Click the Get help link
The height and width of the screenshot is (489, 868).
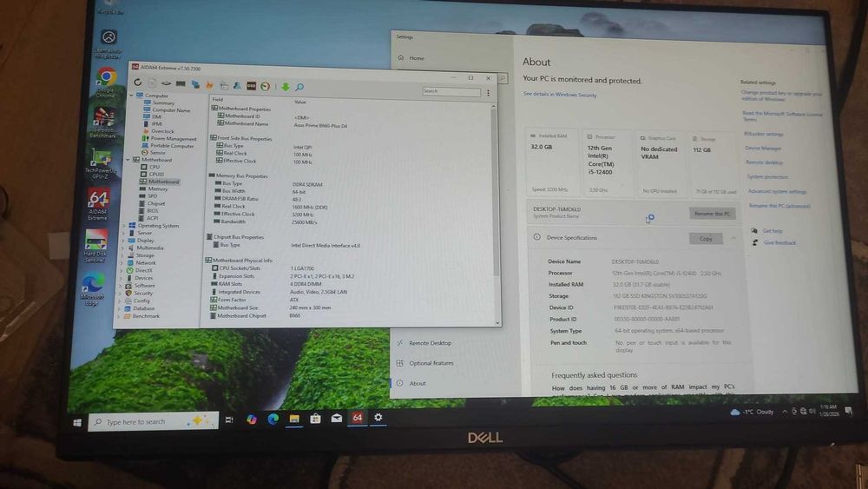click(773, 231)
